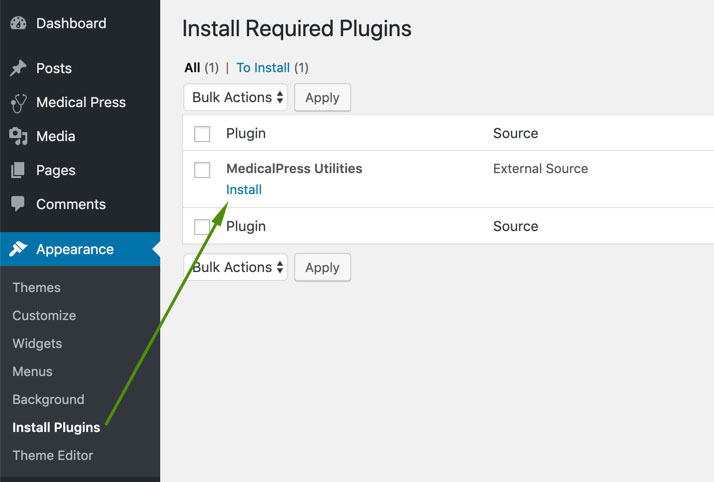This screenshot has width=714, height=482.
Task: Check the MedicalPress Utilities checkbox
Action: pos(202,170)
